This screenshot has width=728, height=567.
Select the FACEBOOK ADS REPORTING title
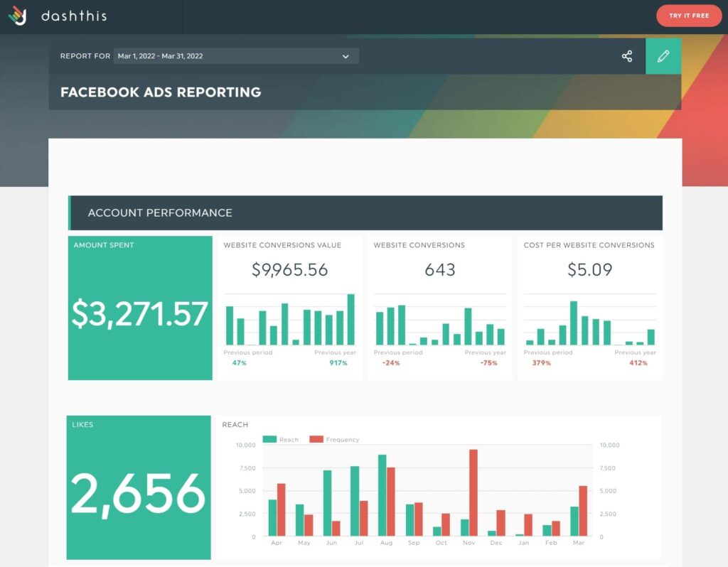[x=161, y=92]
